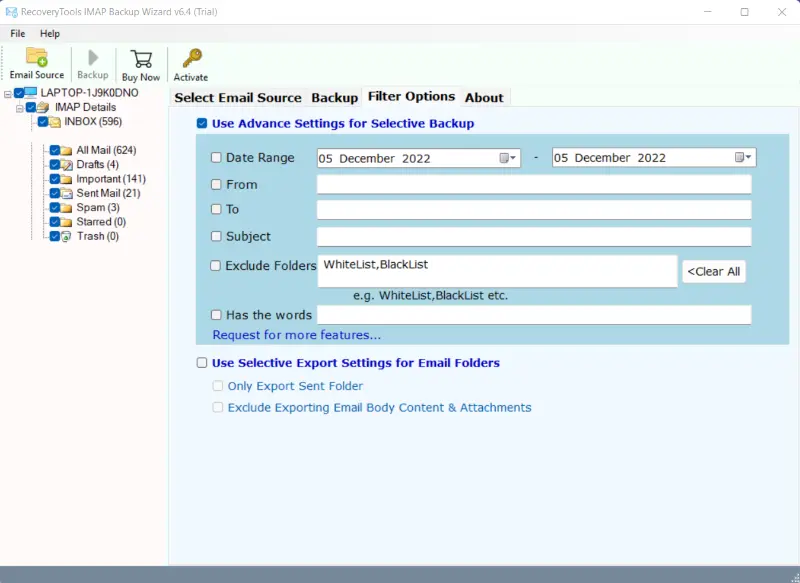
Task: Uncheck the Spam (3) folder checkbox
Action: (x=55, y=208)
